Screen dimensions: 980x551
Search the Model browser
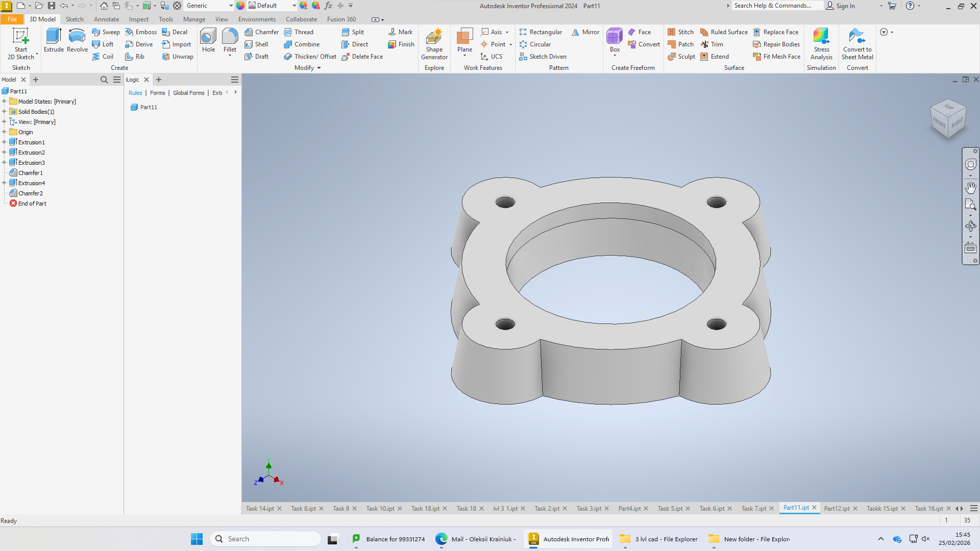pos(104,80)
